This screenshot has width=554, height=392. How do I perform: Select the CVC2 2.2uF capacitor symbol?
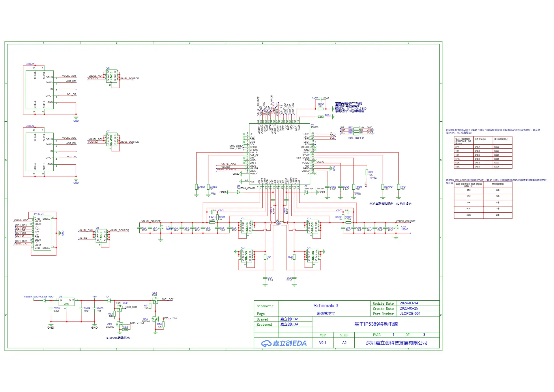(327, 187)
